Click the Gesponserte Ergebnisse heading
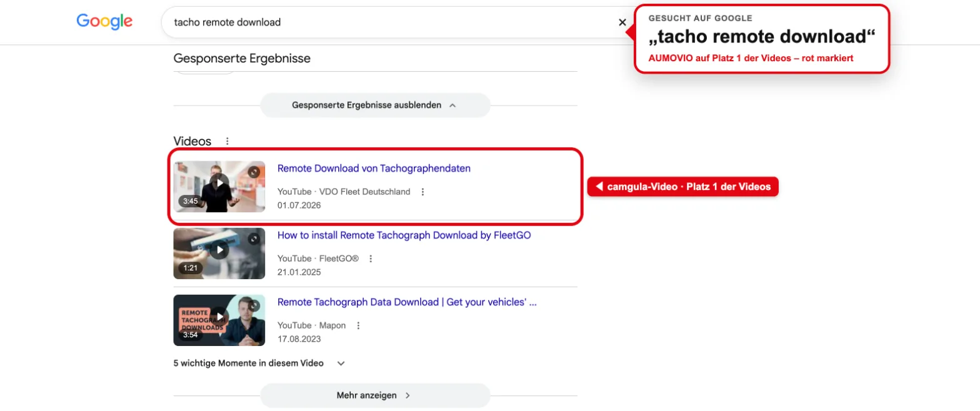The image size is (980, 411). 242,59
